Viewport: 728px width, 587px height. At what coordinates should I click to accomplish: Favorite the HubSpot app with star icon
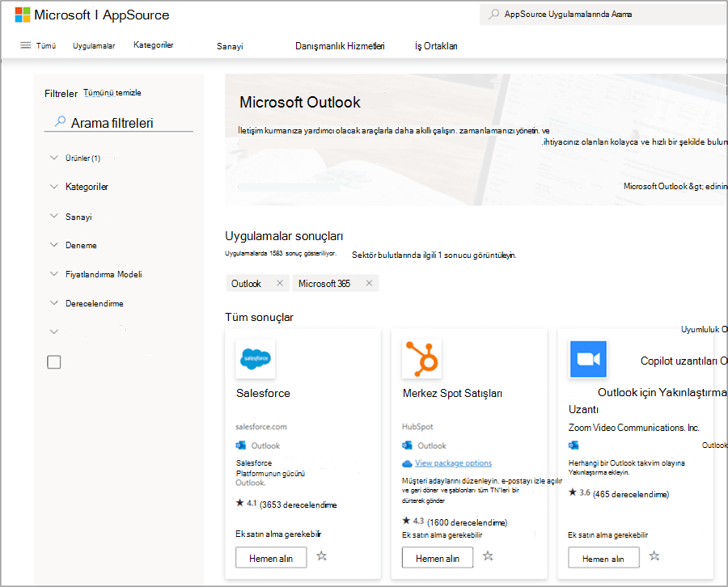tap(488, 556)
